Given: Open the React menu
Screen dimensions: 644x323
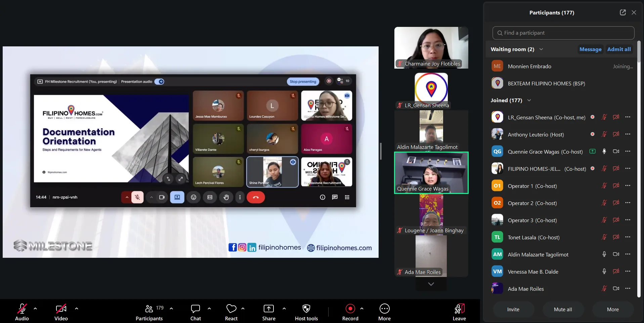Looking at the screenshot, I should coord(231,312).
